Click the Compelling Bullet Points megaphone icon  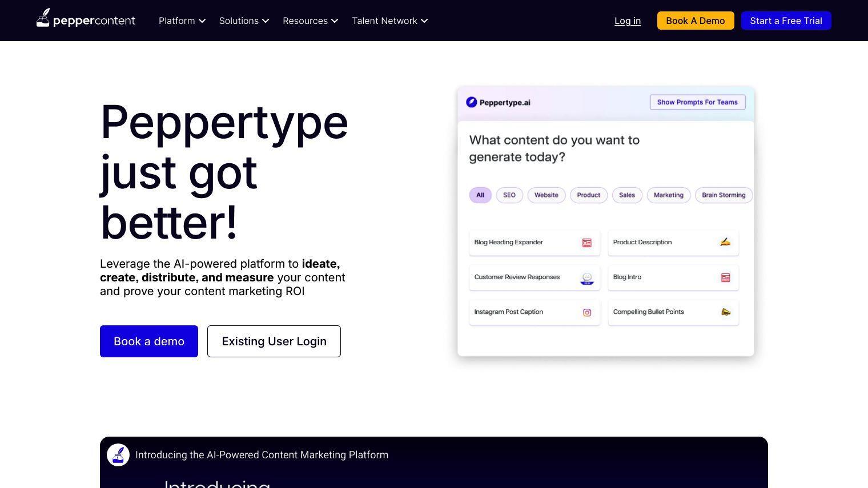click(x=725, y=312)
